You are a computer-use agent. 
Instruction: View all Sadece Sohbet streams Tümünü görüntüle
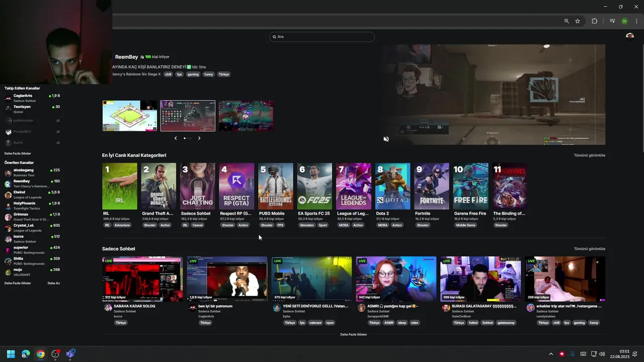[590, 249]
